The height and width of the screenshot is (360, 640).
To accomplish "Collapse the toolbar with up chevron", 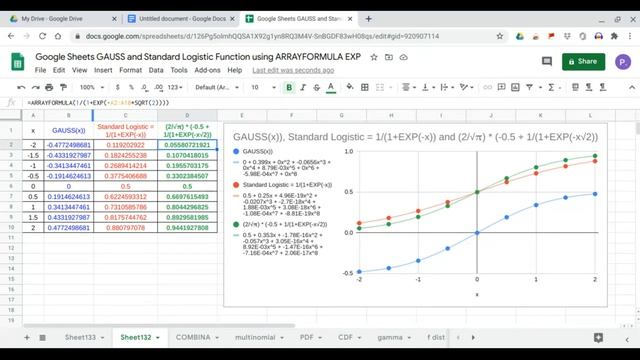I will click(631, 87).
